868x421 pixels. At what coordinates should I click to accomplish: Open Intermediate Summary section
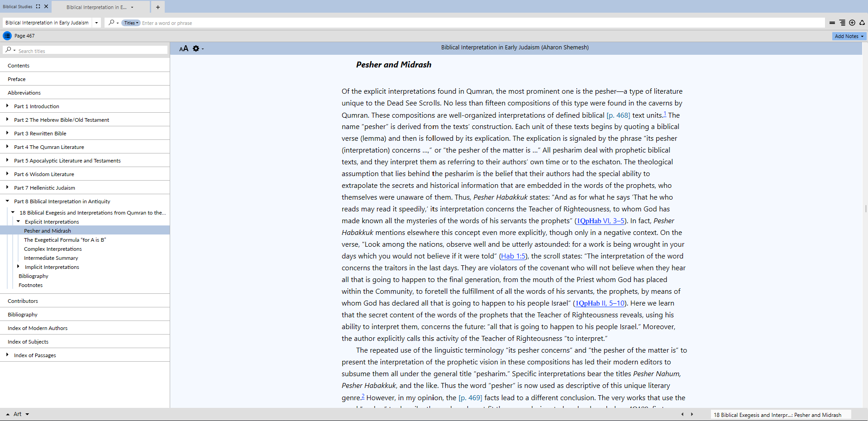(x=51, y=258)
